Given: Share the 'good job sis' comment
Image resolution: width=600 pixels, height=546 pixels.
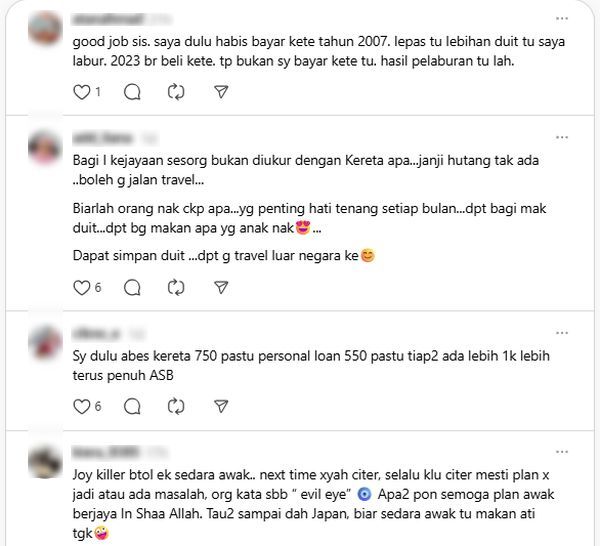Looking at the screenshot, I should point(221,92).
